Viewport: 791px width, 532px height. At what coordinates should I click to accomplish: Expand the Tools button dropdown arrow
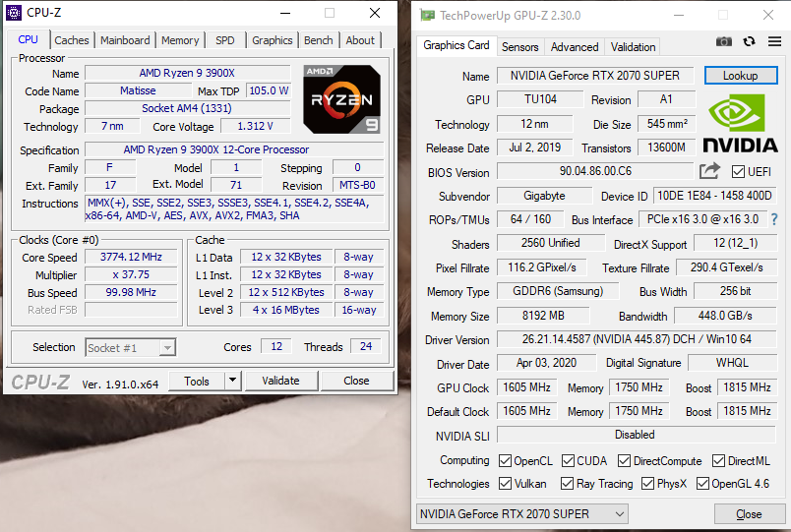[232, 381]
